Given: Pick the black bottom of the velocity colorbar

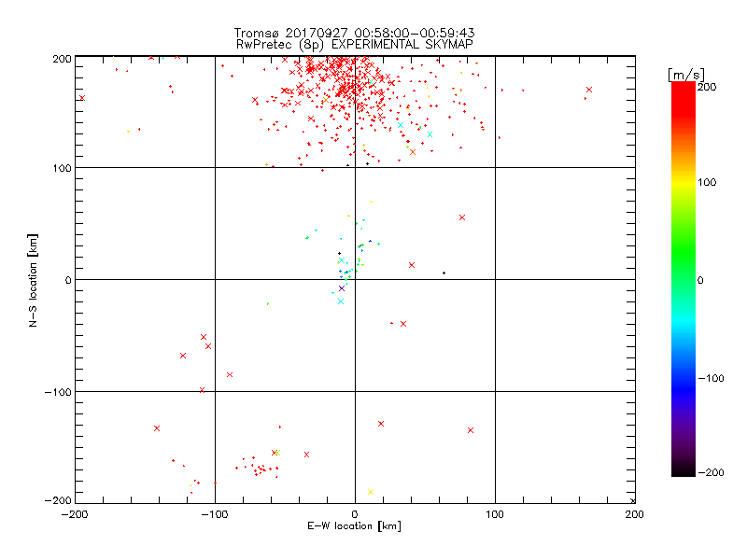Looking at the screenshot, I should 684,469.
